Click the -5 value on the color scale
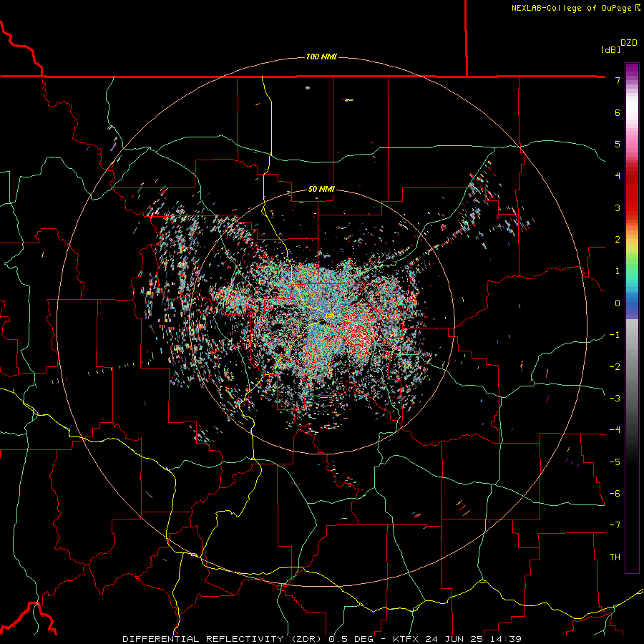 [x=615, y=462]
